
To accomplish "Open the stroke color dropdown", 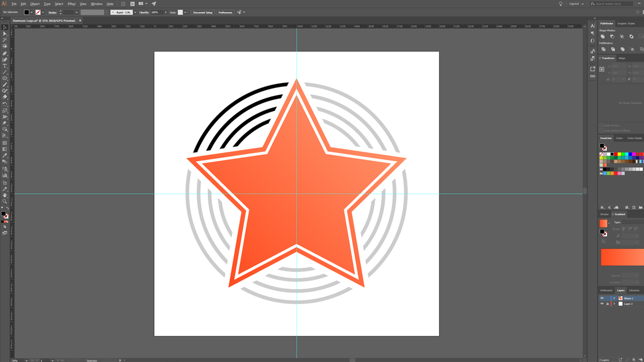I will click(x=43, y=12).
